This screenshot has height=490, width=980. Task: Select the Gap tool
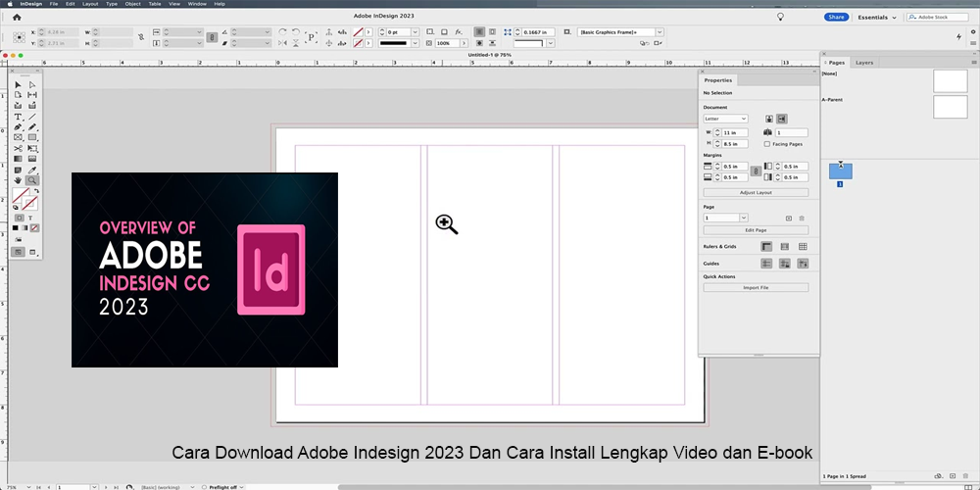[32, 95]
